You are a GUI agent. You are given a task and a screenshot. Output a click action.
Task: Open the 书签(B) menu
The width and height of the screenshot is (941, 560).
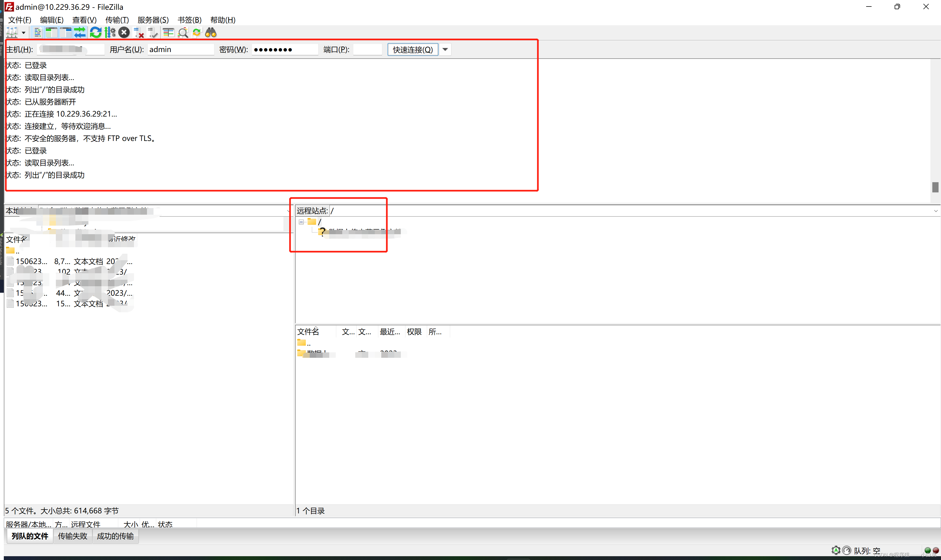[190, 20]
